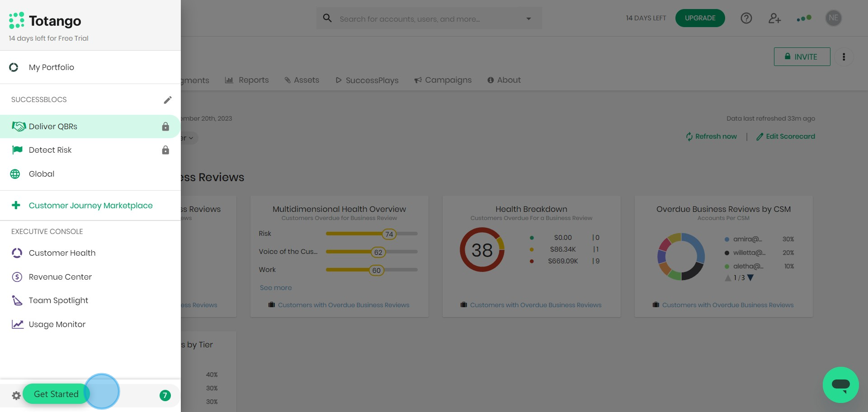The image size is (868, 412).
Task: Click the Voice of the Customer 62 bar
Action: 372,252
